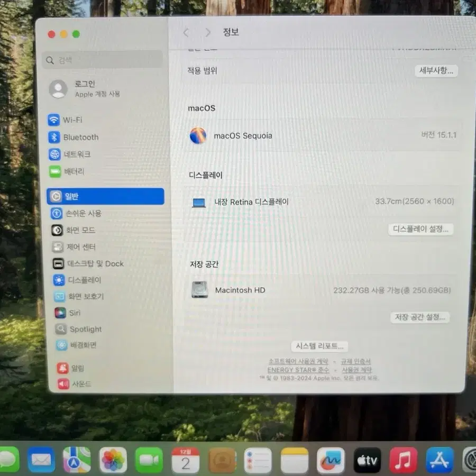Open App Store from the Dock

pyautogui.click(x=440, y=460)
